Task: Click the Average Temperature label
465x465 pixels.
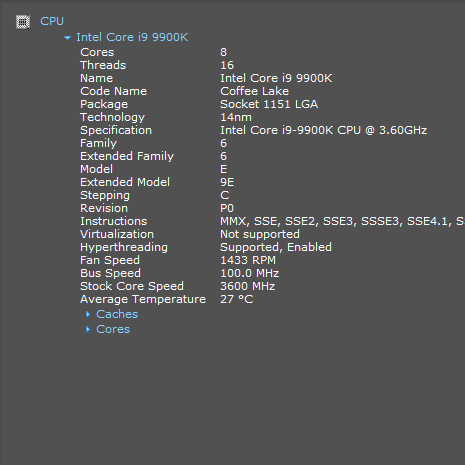Action: (x=143, y=299)
